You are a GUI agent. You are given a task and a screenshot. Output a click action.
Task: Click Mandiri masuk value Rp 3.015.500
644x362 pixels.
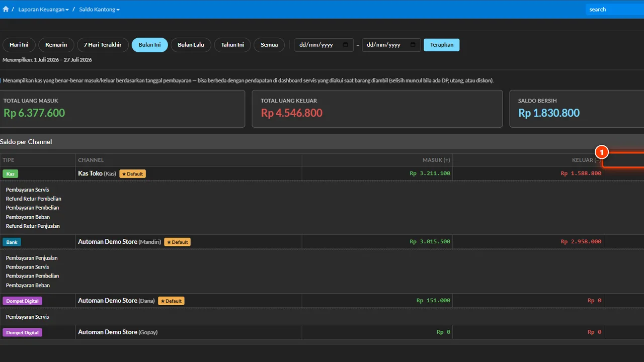tap(430, 242)
